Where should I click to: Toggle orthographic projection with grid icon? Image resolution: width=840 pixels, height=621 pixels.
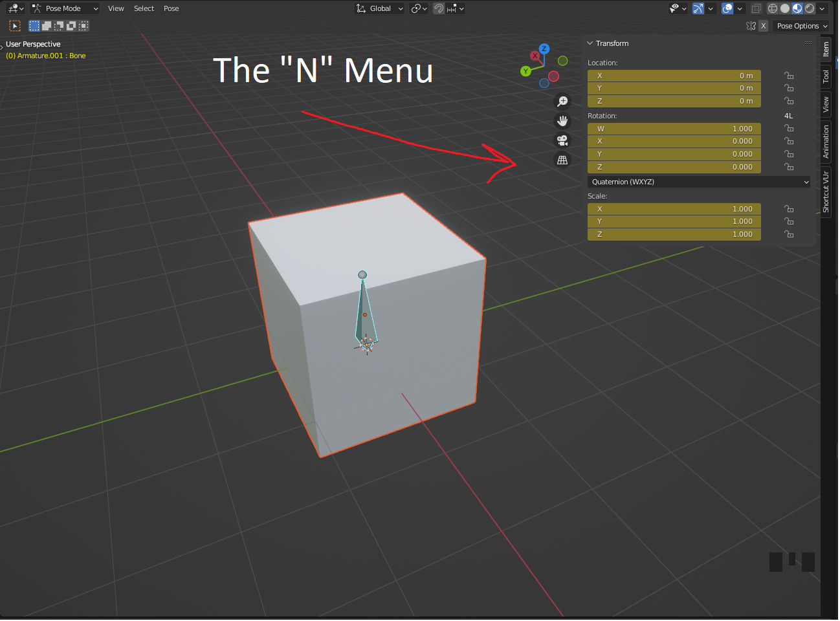(x=562, y=160)
